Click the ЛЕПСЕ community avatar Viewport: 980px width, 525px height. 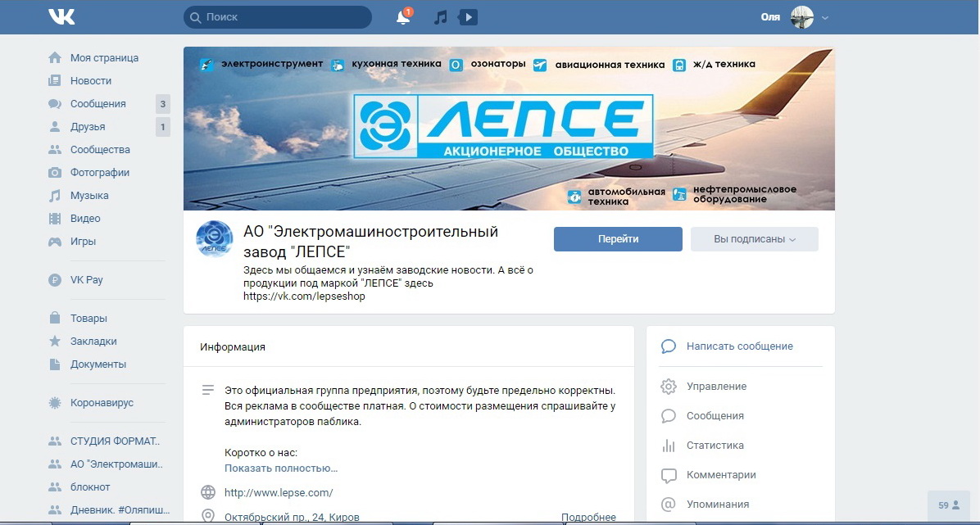(x=215, y=239)
